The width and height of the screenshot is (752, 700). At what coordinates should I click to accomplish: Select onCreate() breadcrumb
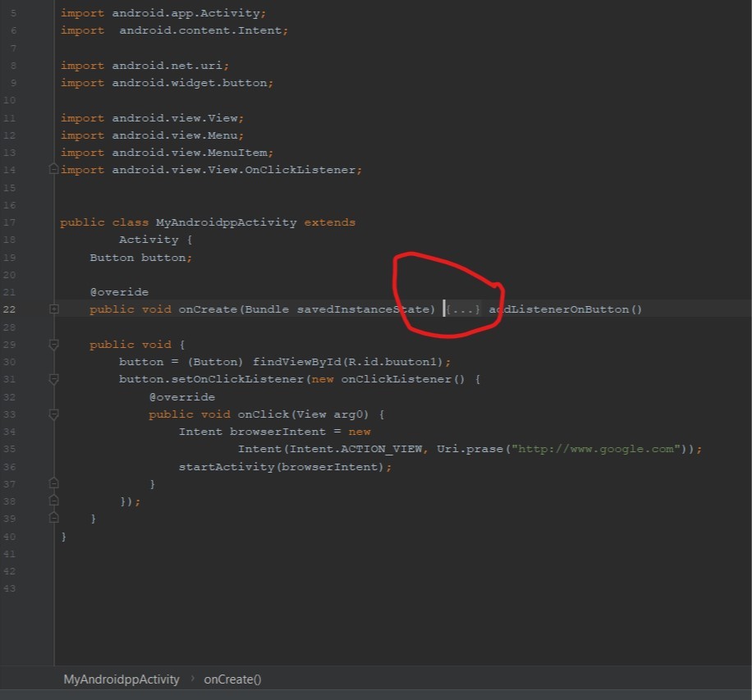click(232, 679)
